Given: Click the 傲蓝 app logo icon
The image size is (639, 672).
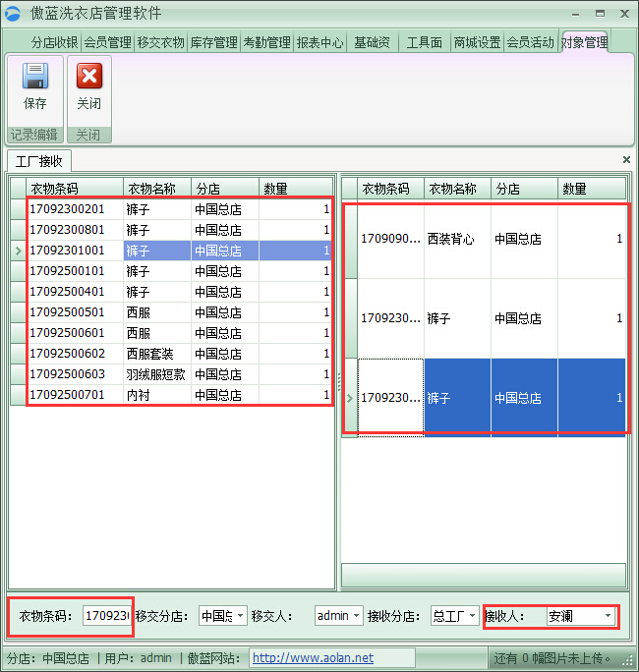Looking at the screenshot, I should 13,14.
